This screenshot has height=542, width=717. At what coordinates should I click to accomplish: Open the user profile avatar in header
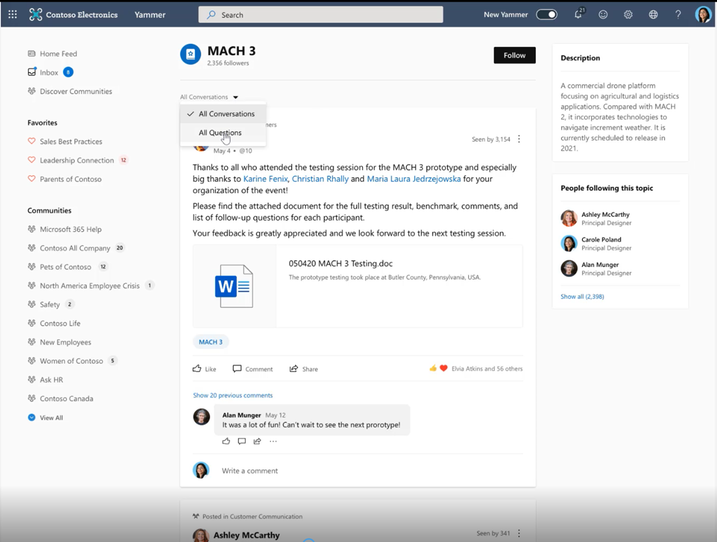point(703,15)
